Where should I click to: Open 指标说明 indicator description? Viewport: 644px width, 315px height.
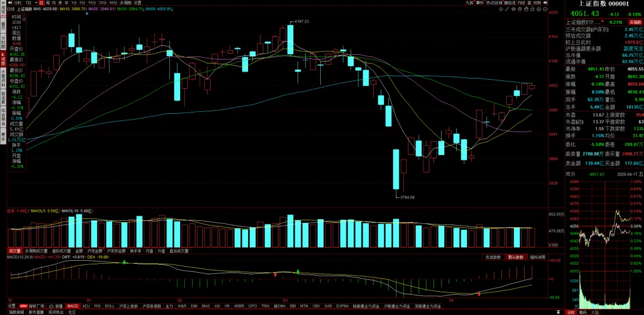click(537, 257)
